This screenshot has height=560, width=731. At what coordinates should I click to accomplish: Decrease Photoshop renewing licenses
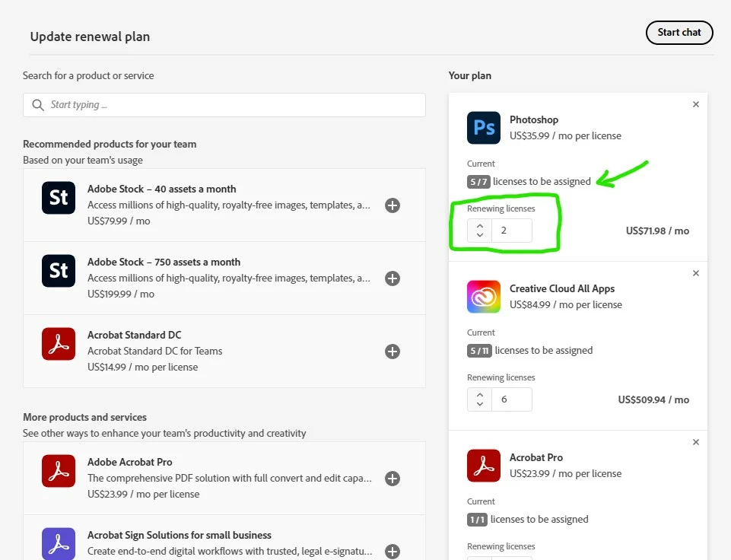480,235
